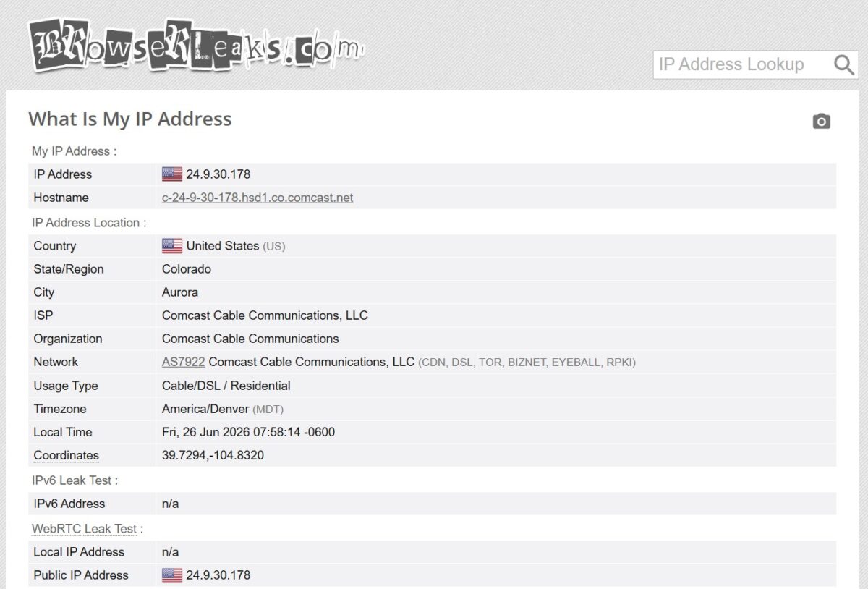
Task: Click the Colorado state value
Action: [x=187, y=269]
